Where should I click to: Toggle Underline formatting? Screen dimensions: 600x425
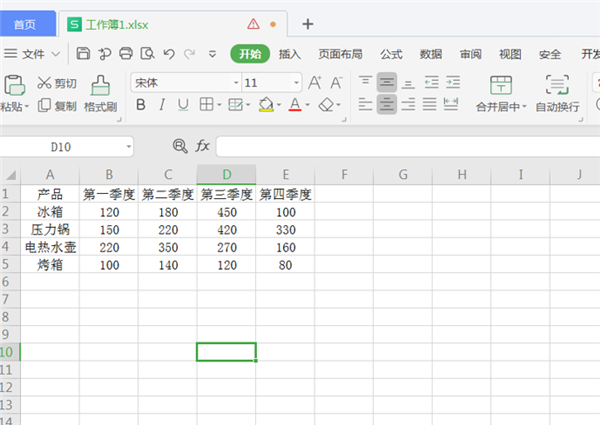point(183,104)
